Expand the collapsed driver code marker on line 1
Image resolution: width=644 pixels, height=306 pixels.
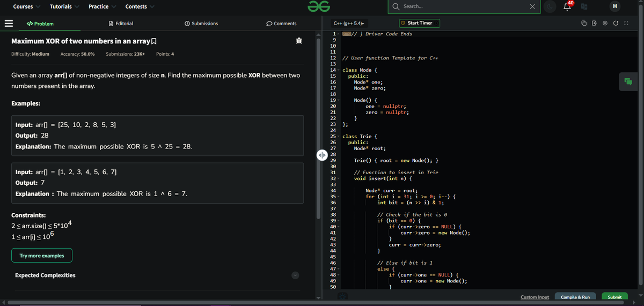346,34
